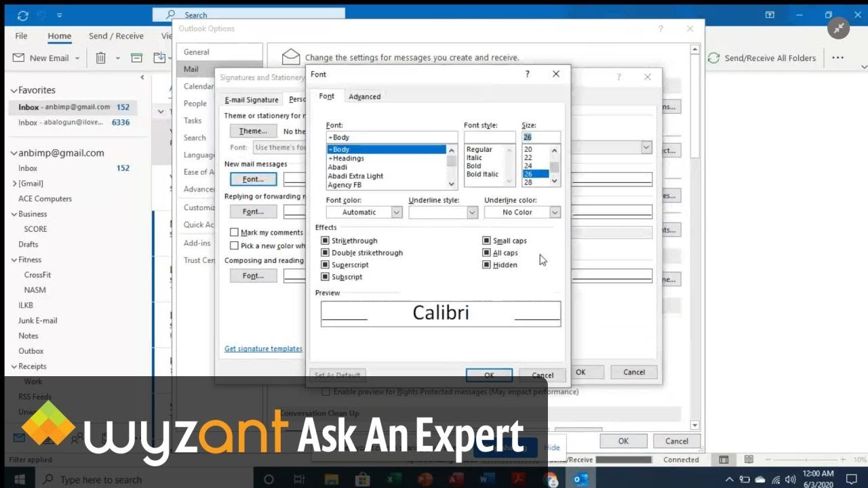Click the Theme... button

coord(253,131)
